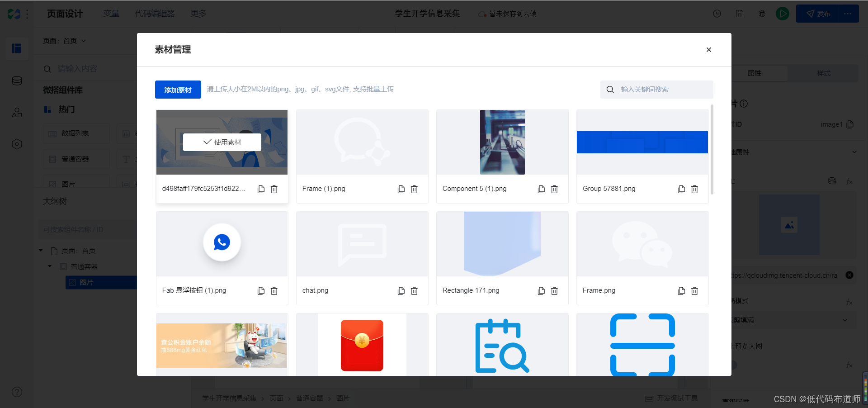Delete Component 5 (1).png asset
This screenshot has height=408, width=868.
click(554, 189)
